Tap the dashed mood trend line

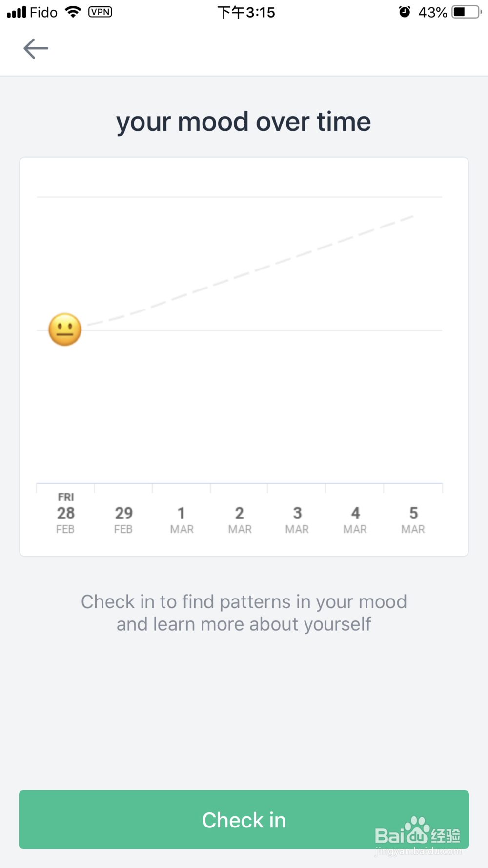pyautogui.click(x=250, y=270)
